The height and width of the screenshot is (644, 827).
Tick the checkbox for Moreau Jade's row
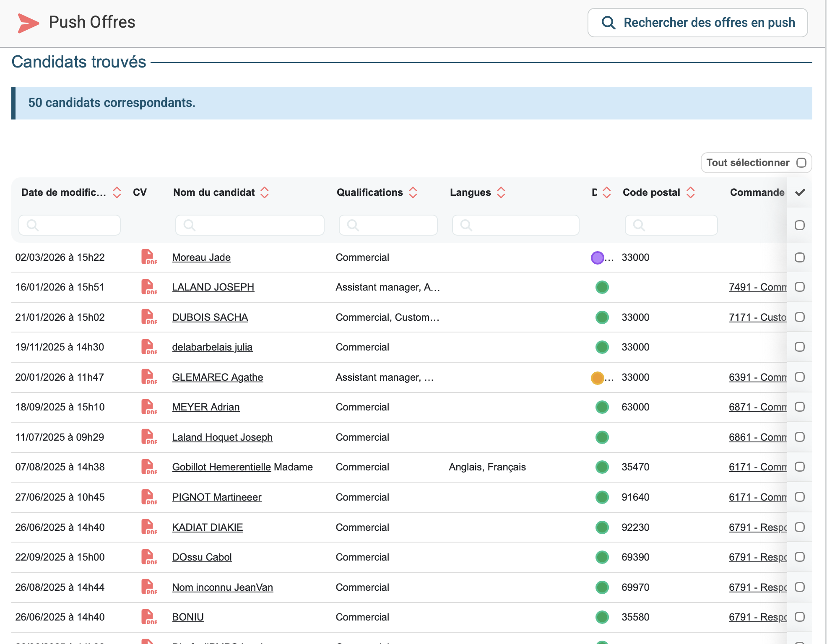pyautogui.click(x=800, y=257)
